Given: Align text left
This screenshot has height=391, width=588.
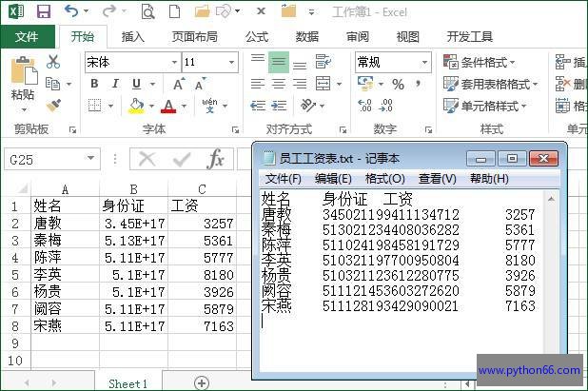Looking at the screenshot, I should [x=258, y=84].
